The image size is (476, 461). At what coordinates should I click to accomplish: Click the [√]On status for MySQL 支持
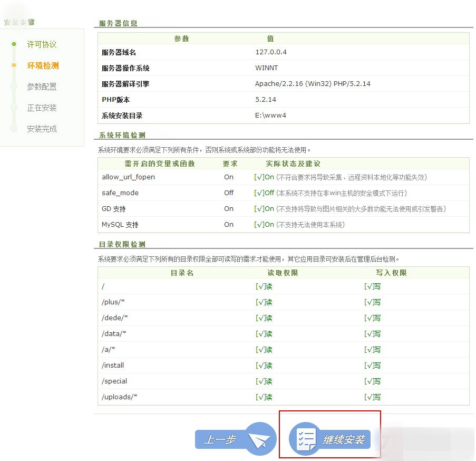(x=264, y=224)
